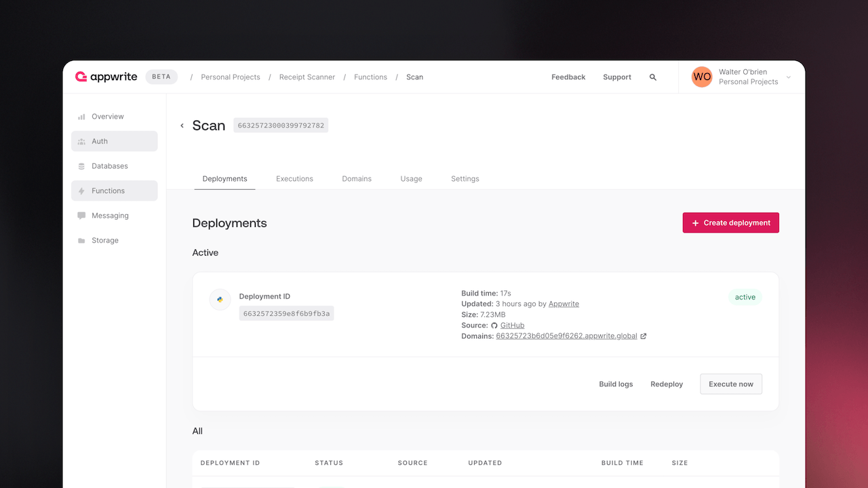868x488 pixels.
Task: Click the back arrow beside Scan
Action: click(x=182, y=126)
